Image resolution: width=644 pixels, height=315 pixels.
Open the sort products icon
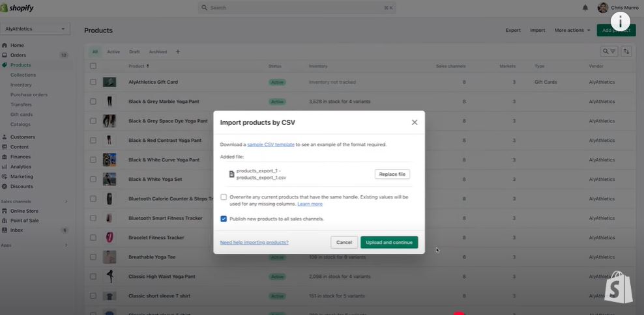coord(626,51)
